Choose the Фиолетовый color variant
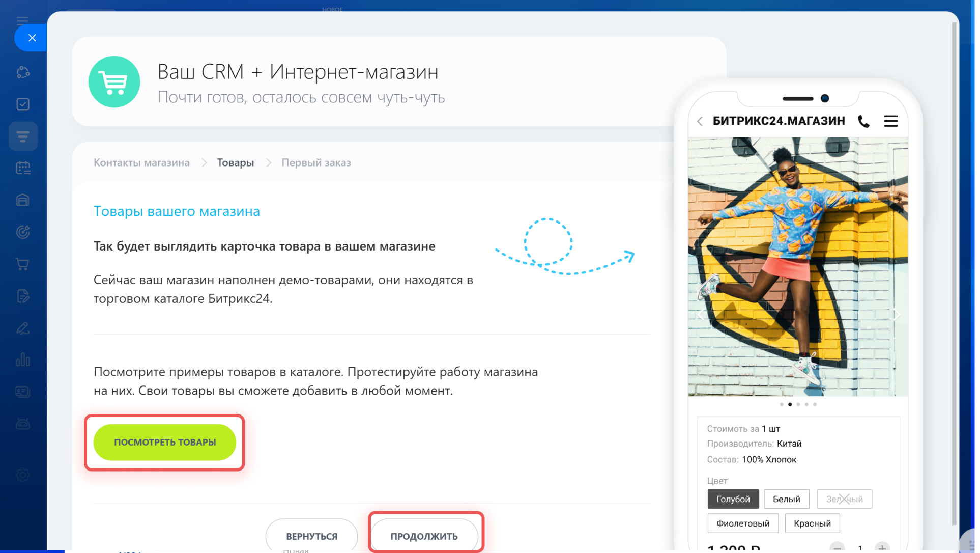This screenshot has width=980, height=553. click(742, 523)
